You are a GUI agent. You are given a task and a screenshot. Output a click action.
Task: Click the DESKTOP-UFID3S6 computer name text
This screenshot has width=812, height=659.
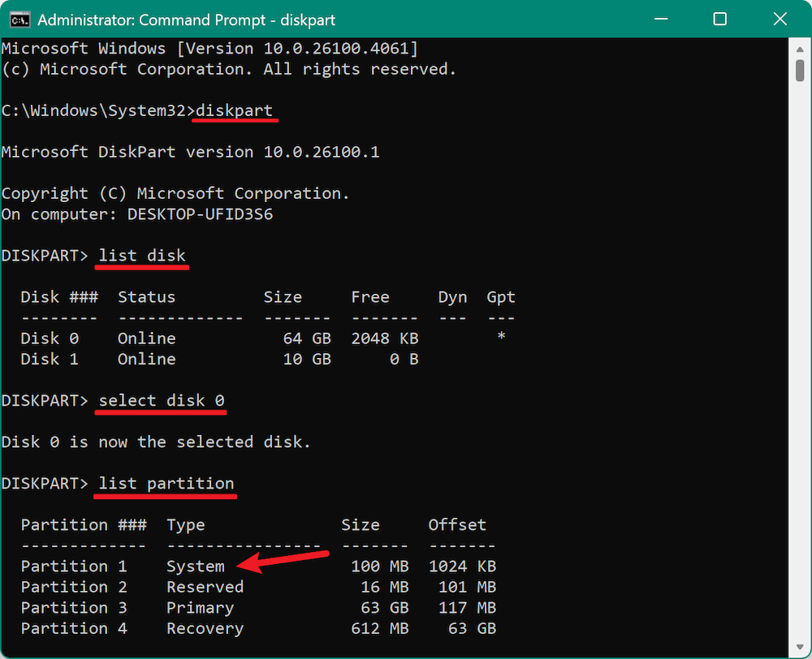click(x=200, y=213)
